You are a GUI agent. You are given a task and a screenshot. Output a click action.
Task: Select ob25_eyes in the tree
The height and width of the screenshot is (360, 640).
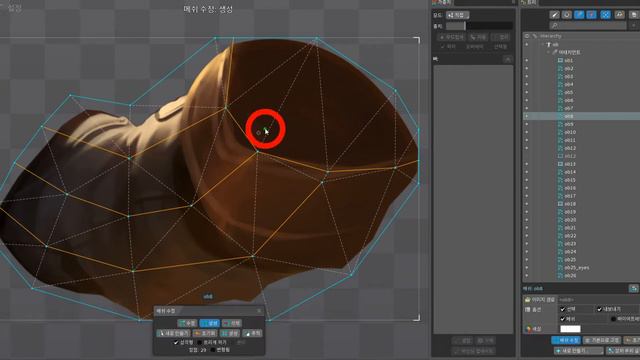point(576,268)
